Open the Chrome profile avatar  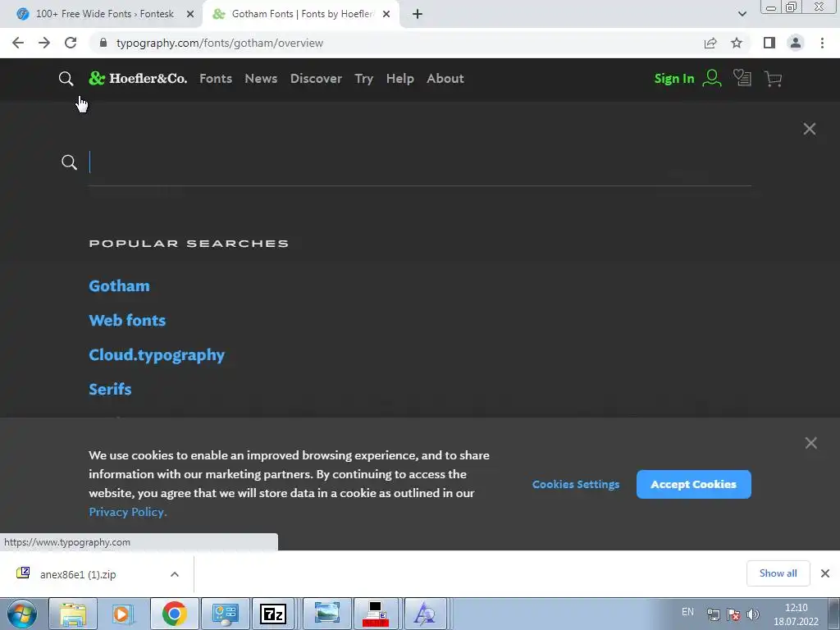(x=796, y=43)
